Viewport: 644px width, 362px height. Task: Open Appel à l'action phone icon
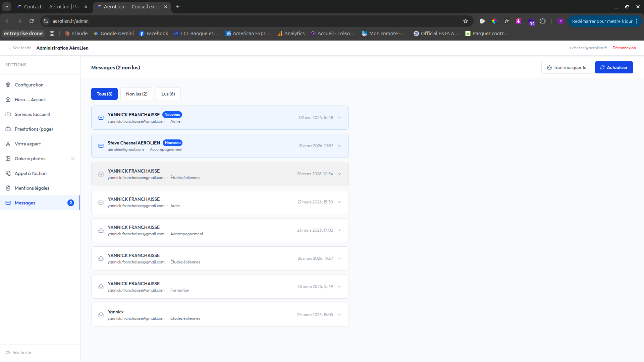click(x=8, y=173)
